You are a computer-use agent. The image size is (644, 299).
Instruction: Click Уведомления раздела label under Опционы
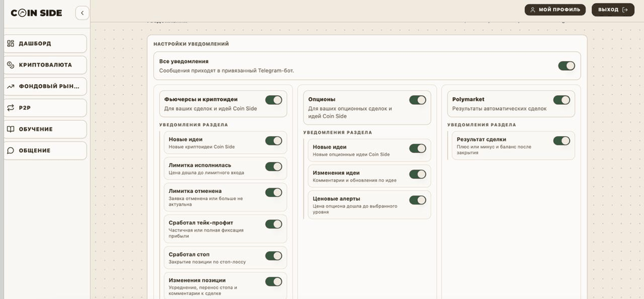click(337, 132)
